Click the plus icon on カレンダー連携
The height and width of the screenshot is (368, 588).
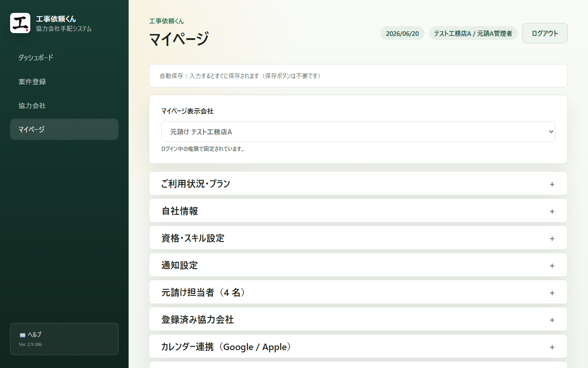pos(552,347)
